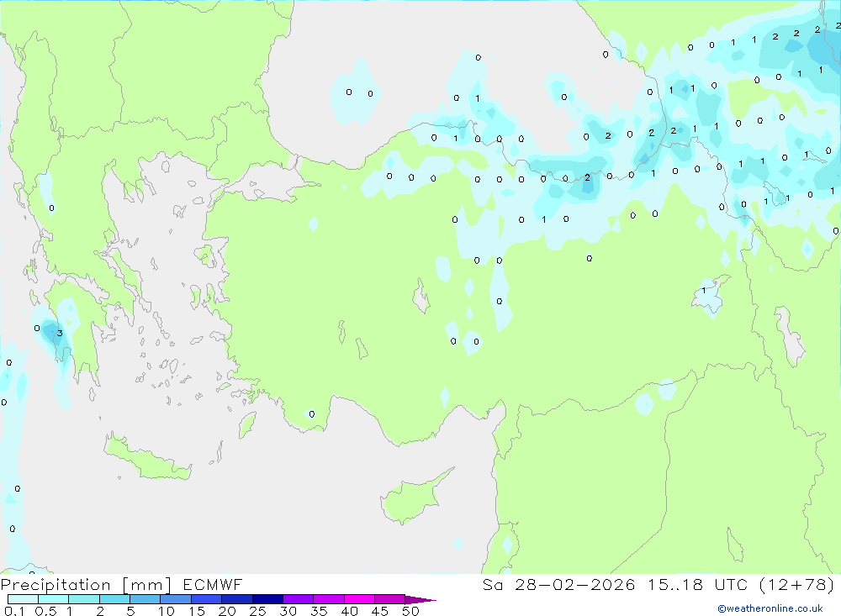Click the legend label '45'
The image size is (841, 616).
(380, 611)
